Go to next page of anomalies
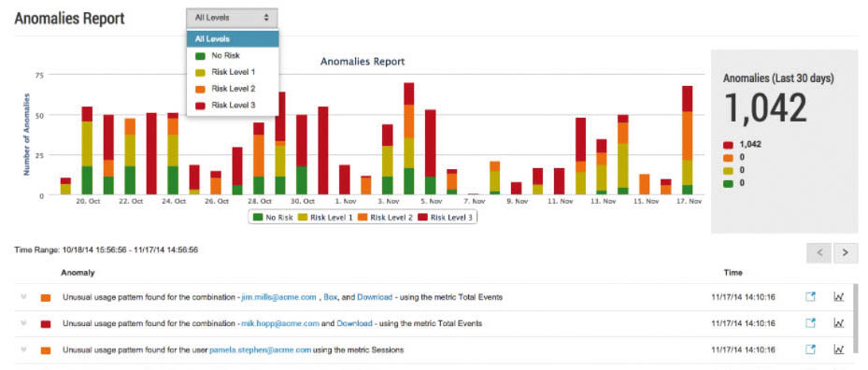Screen dimensions: 868x370 (846, 252)
